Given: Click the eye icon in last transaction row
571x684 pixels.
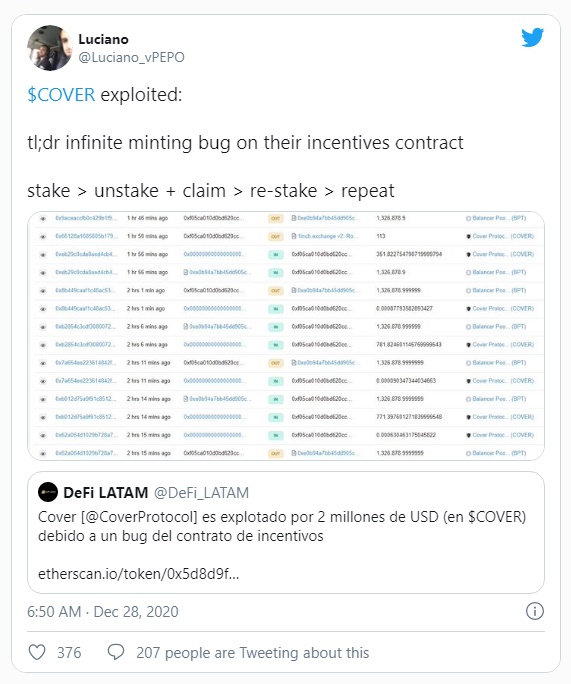Looking at the screenshot, I should coord(43,454).
